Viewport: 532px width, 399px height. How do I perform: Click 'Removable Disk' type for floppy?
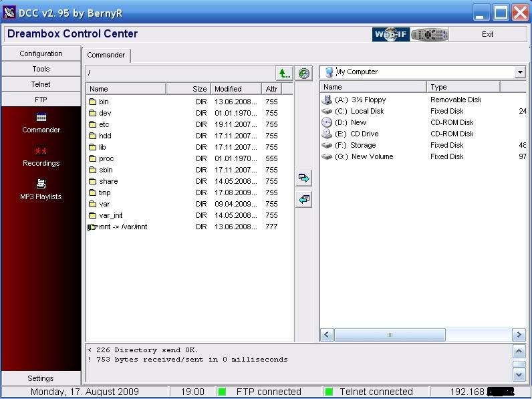click(456, 100)
